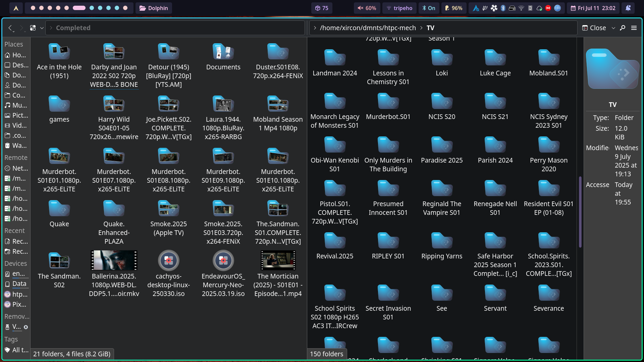Screen dimensions: 644x362
Task: Open Trash in the Places sidebar
Action: 15,145
